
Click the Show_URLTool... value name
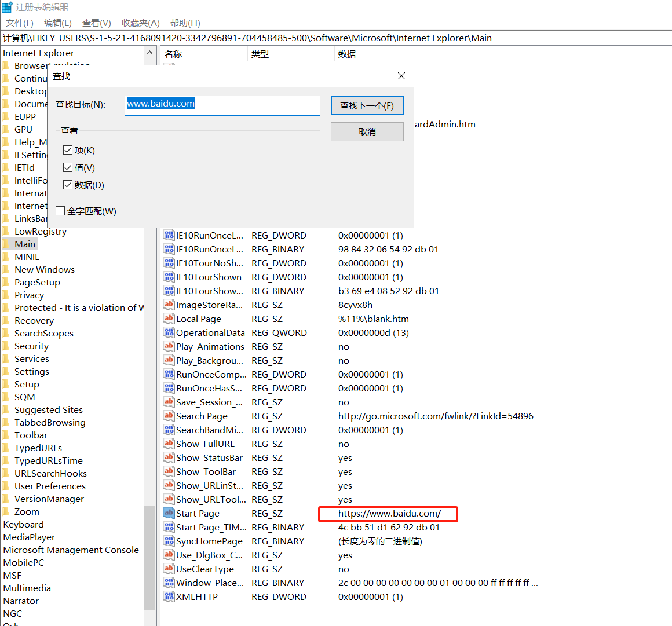(x=211, y=499)
